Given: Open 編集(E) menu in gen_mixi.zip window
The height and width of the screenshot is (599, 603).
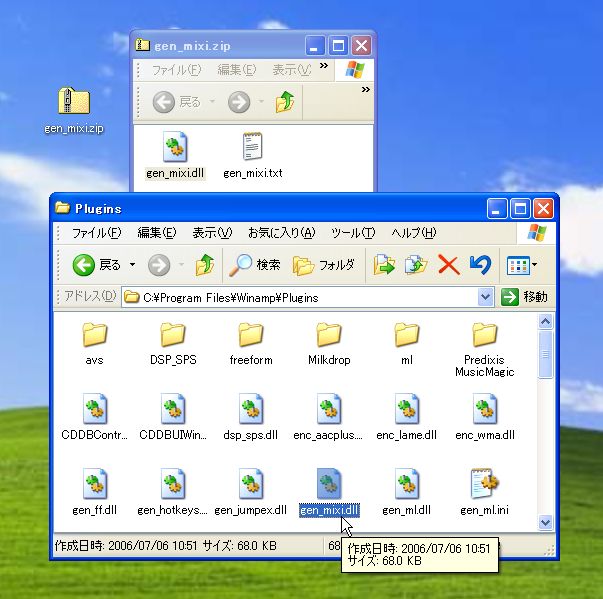Looking at the screenshot, I should (x=236, y=70).
